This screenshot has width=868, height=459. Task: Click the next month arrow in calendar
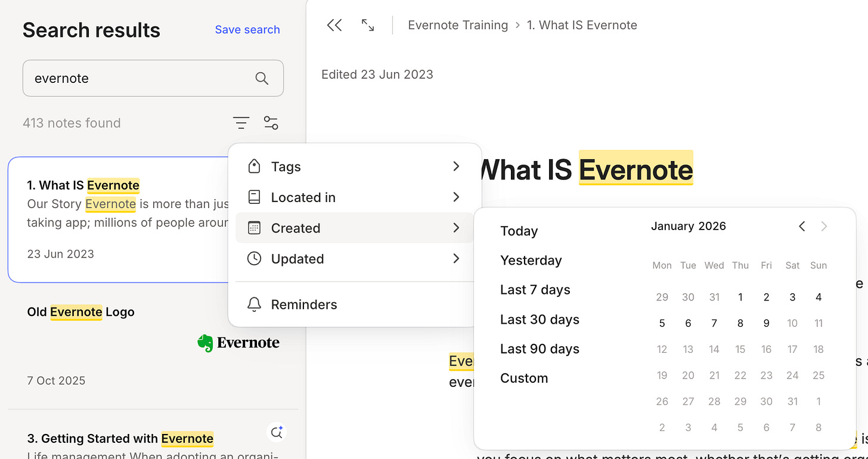pos(824,226)
